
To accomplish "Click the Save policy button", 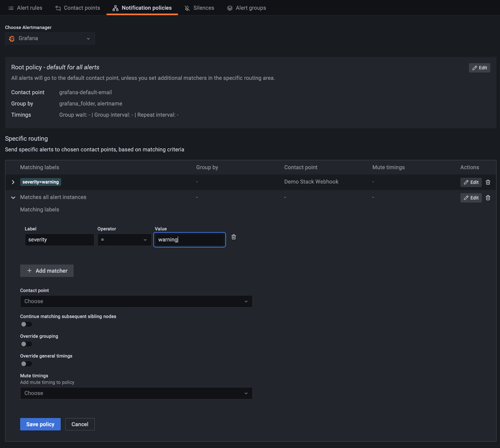I will coord(40,424).
